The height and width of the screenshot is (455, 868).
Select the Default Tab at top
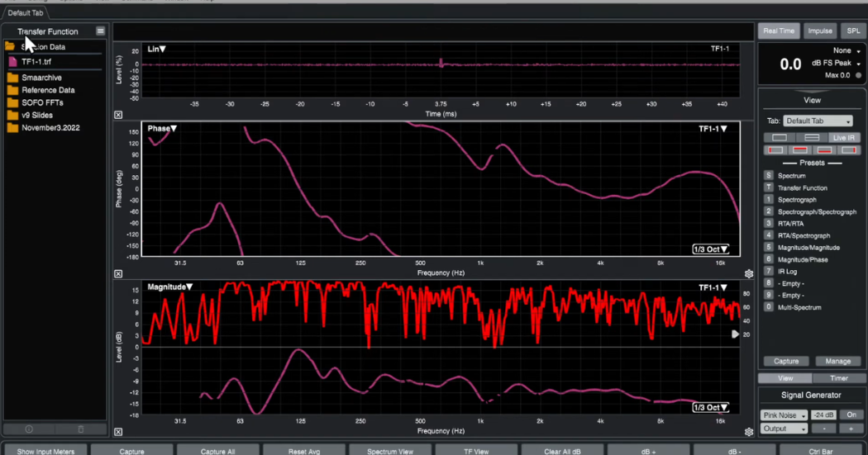pos(26,12)
